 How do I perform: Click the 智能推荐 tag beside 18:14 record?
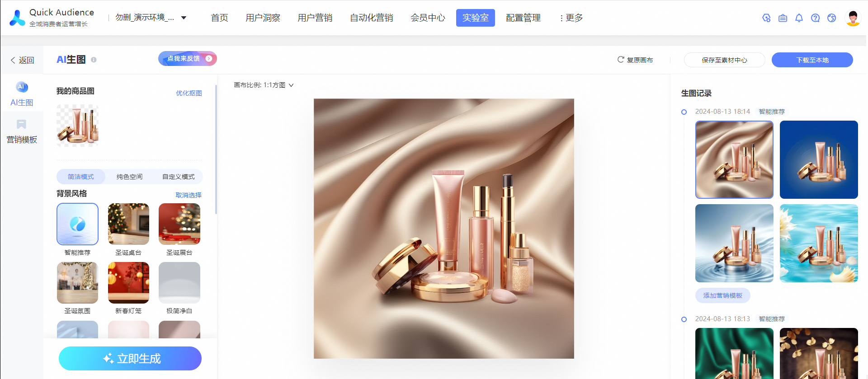772,112
